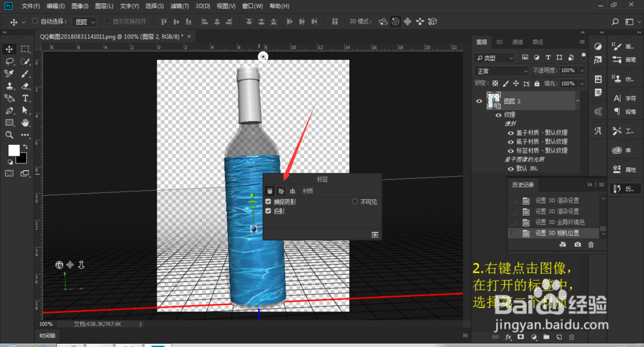Click the Scale 3D Object mode icon

coord(433,21)
